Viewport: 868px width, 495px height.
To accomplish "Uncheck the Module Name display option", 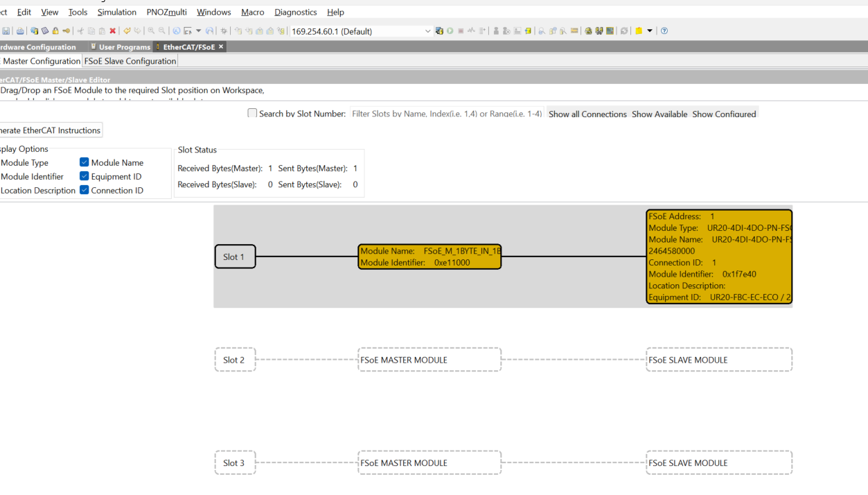I will [84, 162].
